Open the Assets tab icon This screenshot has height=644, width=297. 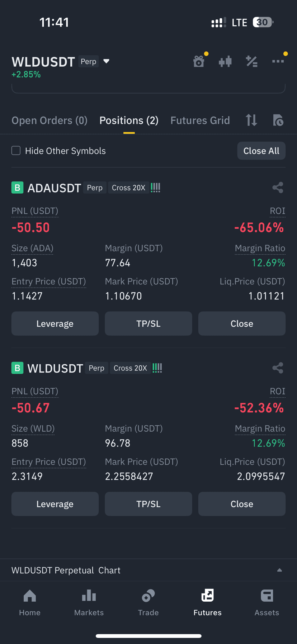[x=267, y=596]
